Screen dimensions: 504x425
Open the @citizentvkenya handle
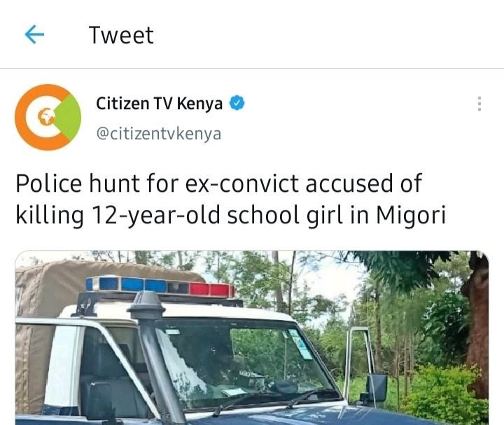pyautogui.click(x=159, y=134)
